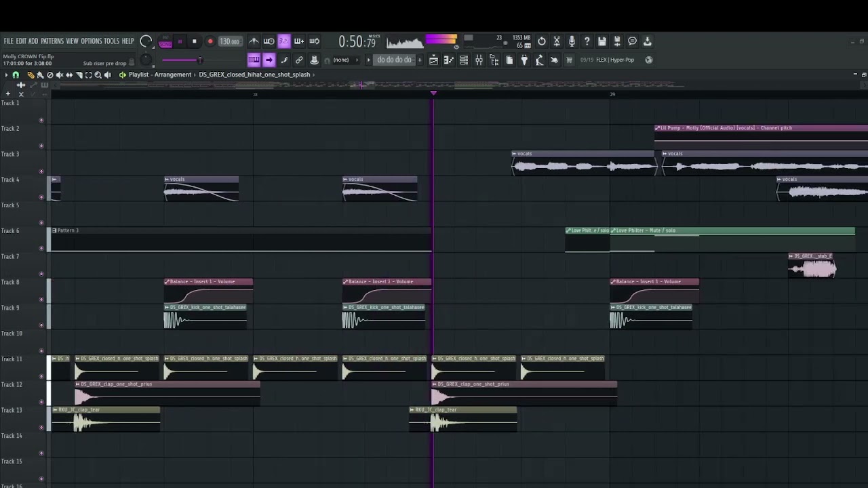
Task: Add new pattern with plus button
Action: 420,60
